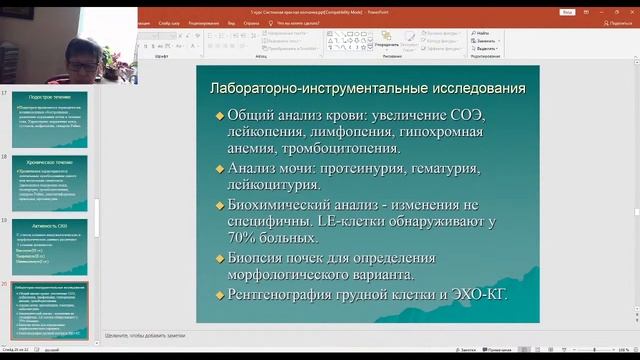Click the fit slide to window icon
The width and height of the screenshot is (640, 360).
[636, 350]
